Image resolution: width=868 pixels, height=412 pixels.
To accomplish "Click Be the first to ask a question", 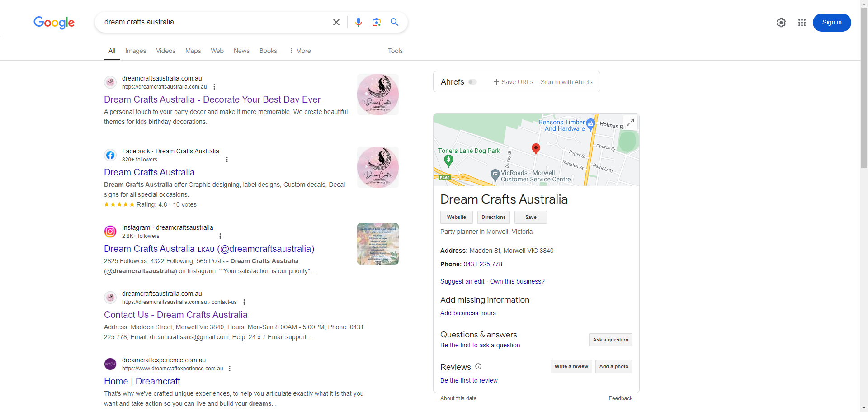I will pos(480,345).
